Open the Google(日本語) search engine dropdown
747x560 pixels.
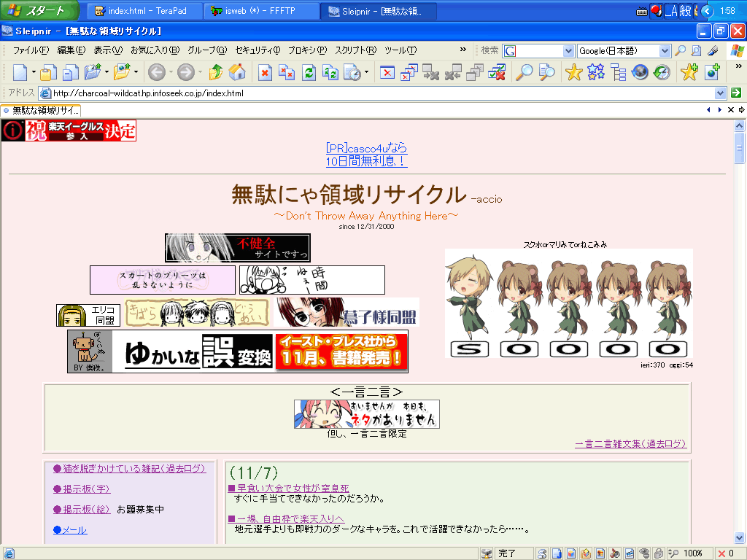(665, 51)
